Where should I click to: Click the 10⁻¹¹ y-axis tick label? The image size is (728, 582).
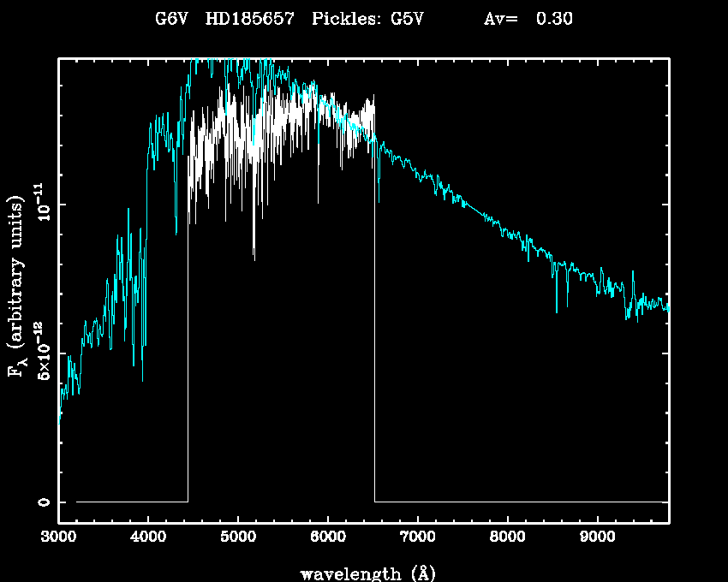coord(43,205)
